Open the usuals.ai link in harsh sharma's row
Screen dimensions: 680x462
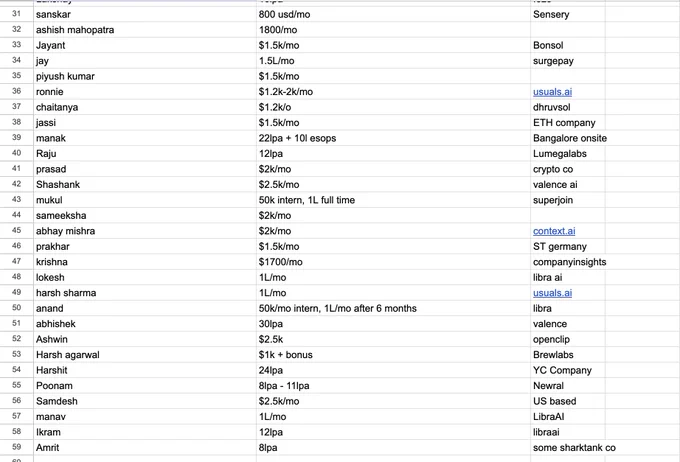point(552,293)
